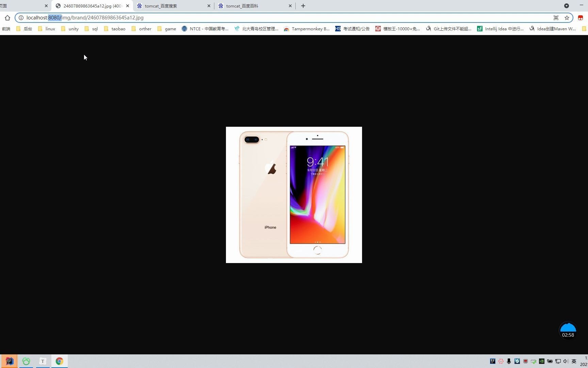The width and height of the screenshot is (588, 368).
Task: Open 考试通知/公告 bookmark
Action: (x=353, y=29)
